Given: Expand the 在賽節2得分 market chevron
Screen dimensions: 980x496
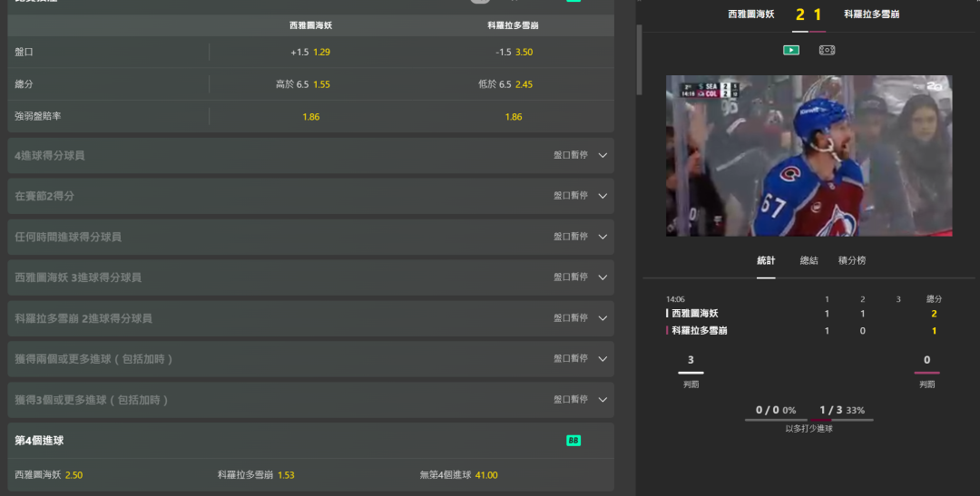Looking at the screenshot, I should [x=603, y=196].
